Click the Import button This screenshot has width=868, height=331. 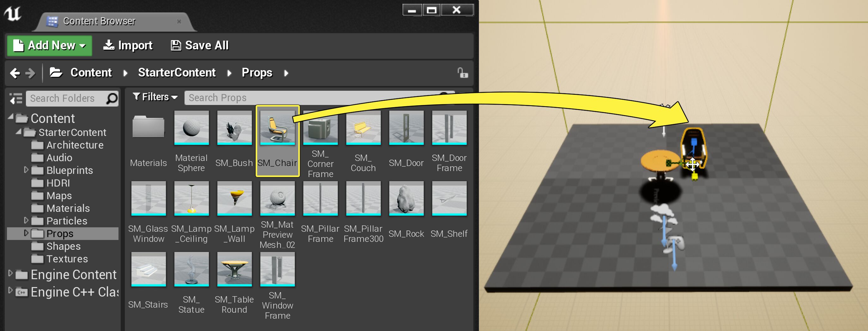coord(128,46)
